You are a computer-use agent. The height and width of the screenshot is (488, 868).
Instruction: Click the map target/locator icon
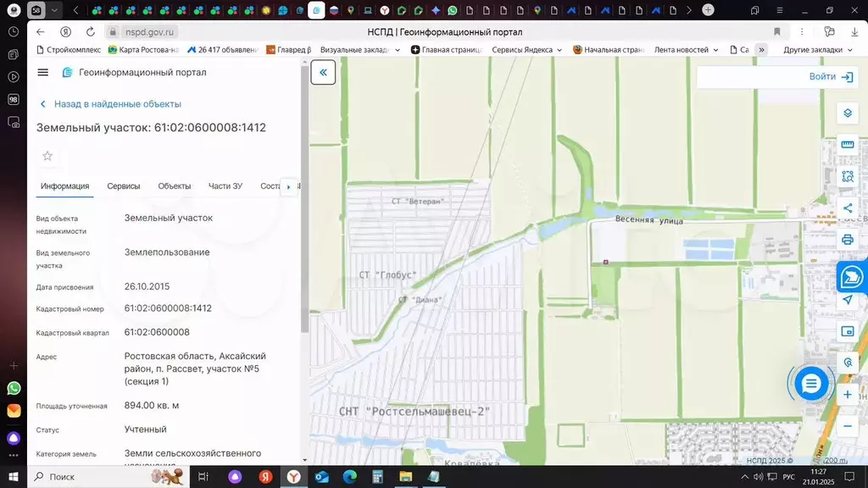(848, 363)
